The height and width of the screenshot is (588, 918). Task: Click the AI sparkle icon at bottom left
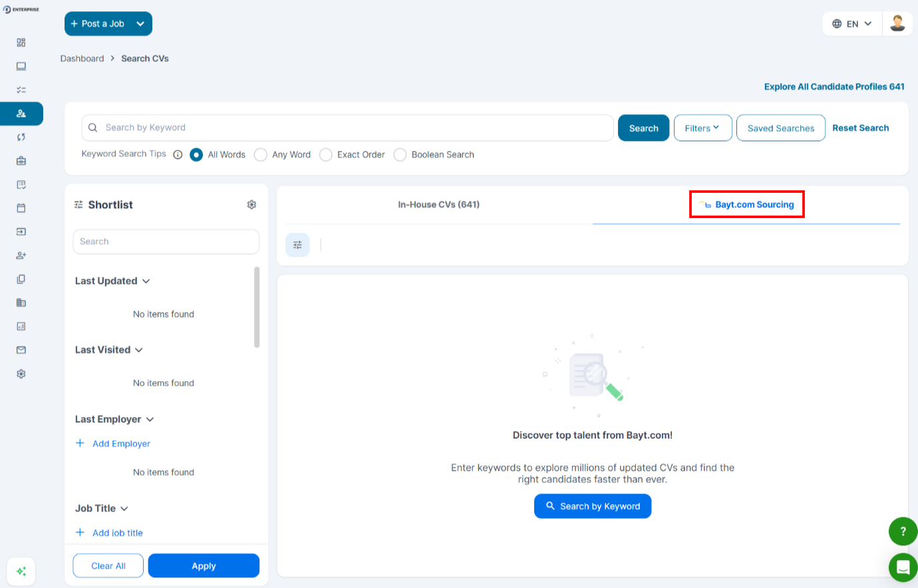click(21, 571)
